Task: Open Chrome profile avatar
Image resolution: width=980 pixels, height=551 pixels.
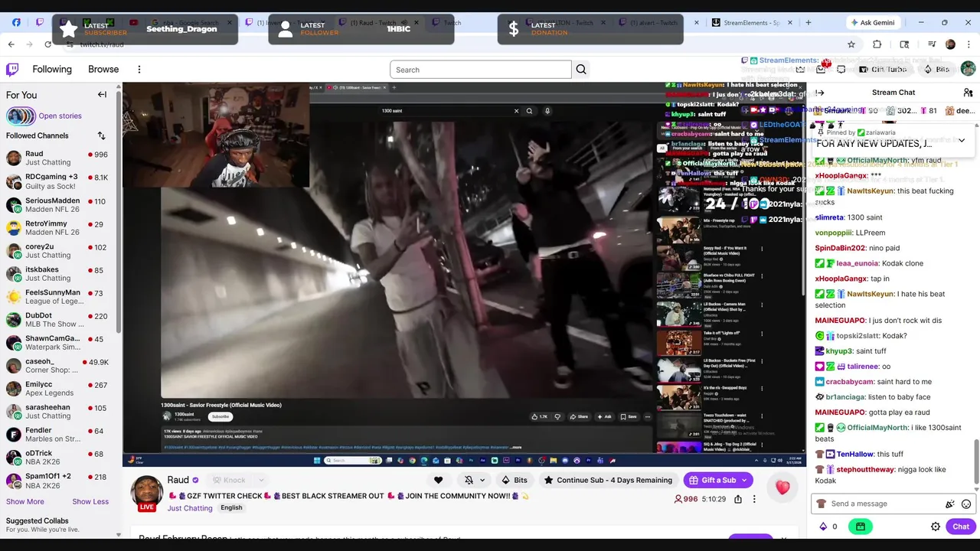Action: [x=950, y=44]
